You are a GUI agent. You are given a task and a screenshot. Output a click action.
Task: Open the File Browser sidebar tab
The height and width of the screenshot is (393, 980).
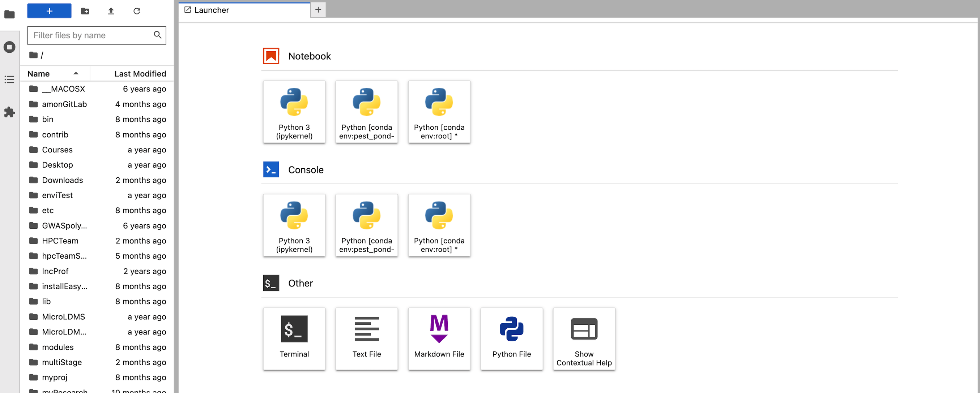coord(9,14)
